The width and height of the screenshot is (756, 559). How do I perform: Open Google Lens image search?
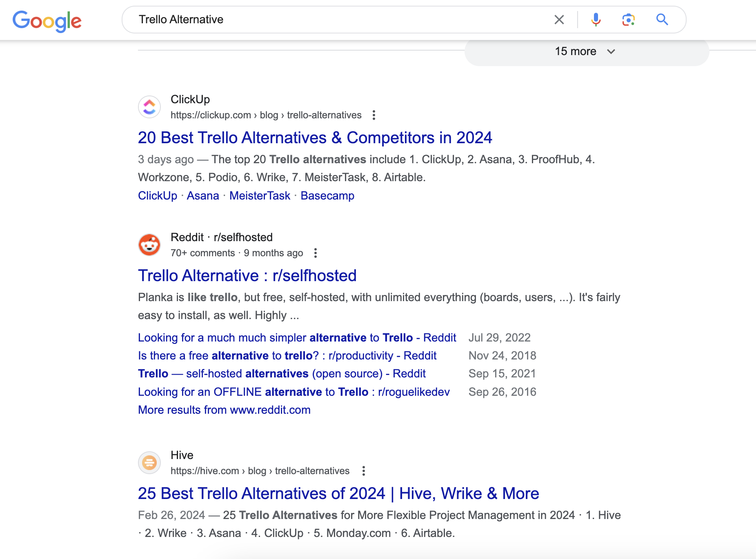[628, 20]
